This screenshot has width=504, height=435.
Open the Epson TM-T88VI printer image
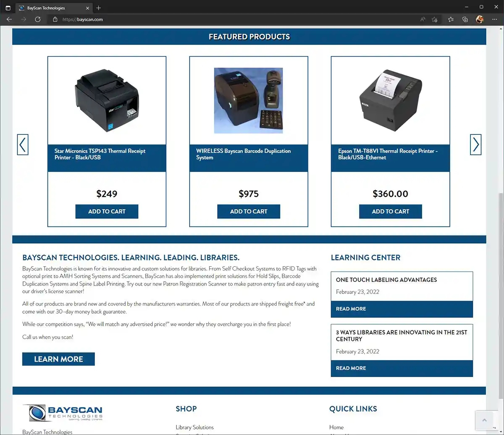coord(390,100)
